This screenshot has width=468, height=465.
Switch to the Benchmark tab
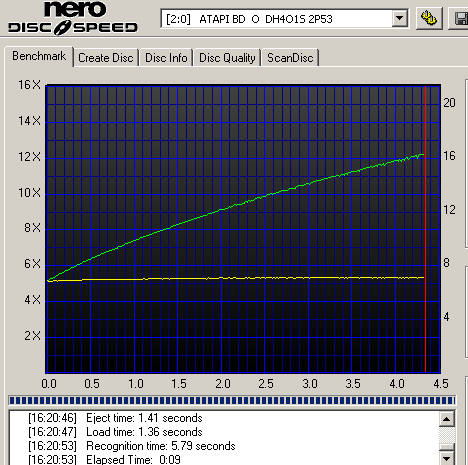click(x=39, y=56)
